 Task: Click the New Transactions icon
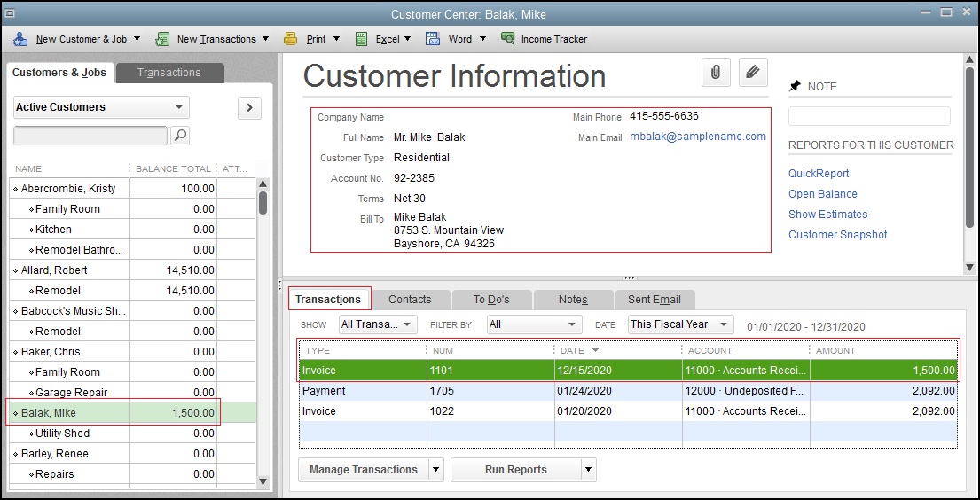tap(162, 39)
